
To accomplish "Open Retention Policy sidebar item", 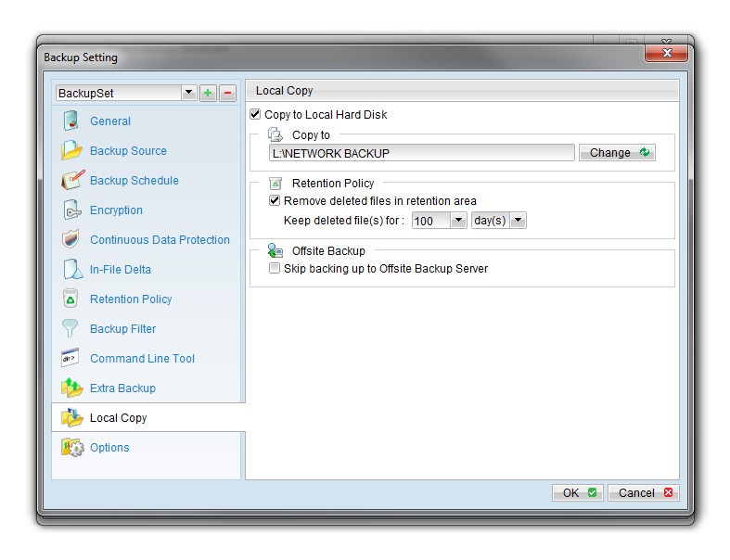I will [132, 299].
